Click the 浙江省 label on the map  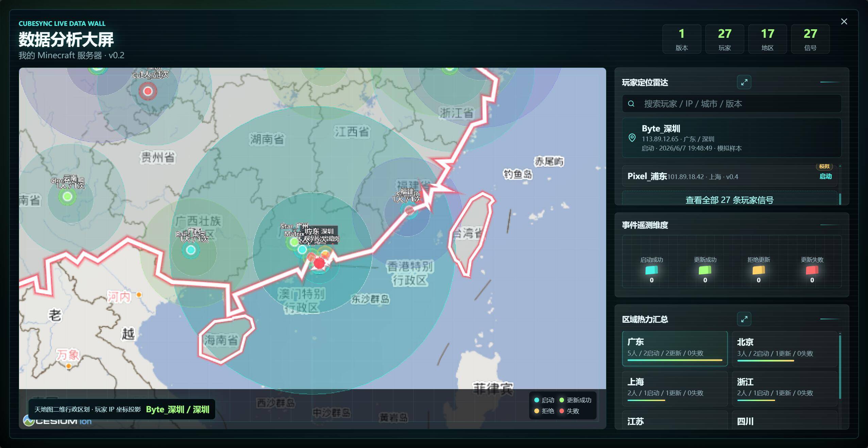tap(457, 113)
